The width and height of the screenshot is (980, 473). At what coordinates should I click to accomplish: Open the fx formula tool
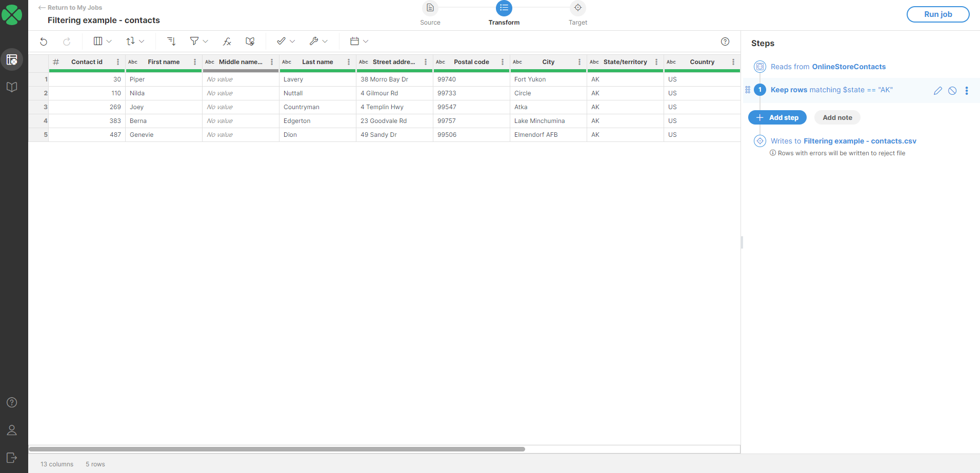(227, 42)
